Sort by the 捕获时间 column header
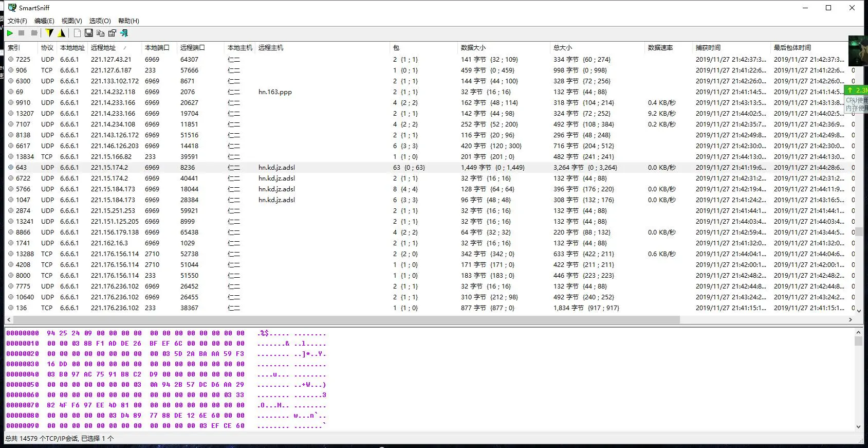The image size is (868, 448). click(x=731, y=47)
